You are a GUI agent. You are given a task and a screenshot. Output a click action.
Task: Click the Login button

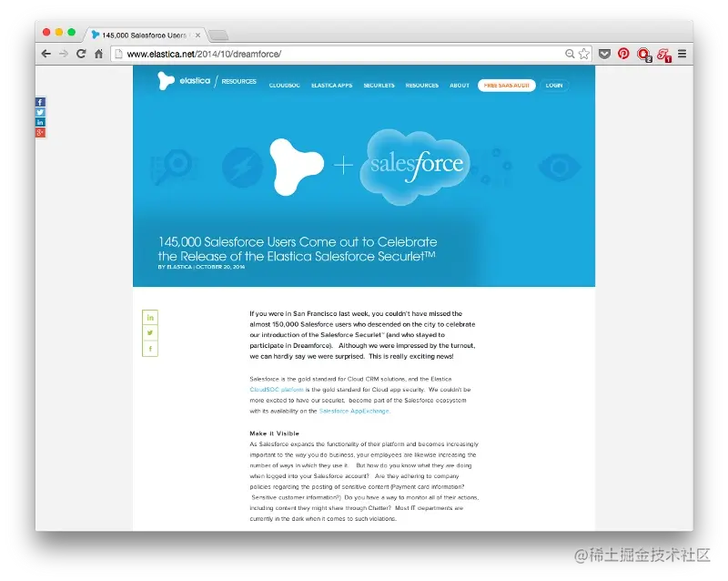pos(554,86)
